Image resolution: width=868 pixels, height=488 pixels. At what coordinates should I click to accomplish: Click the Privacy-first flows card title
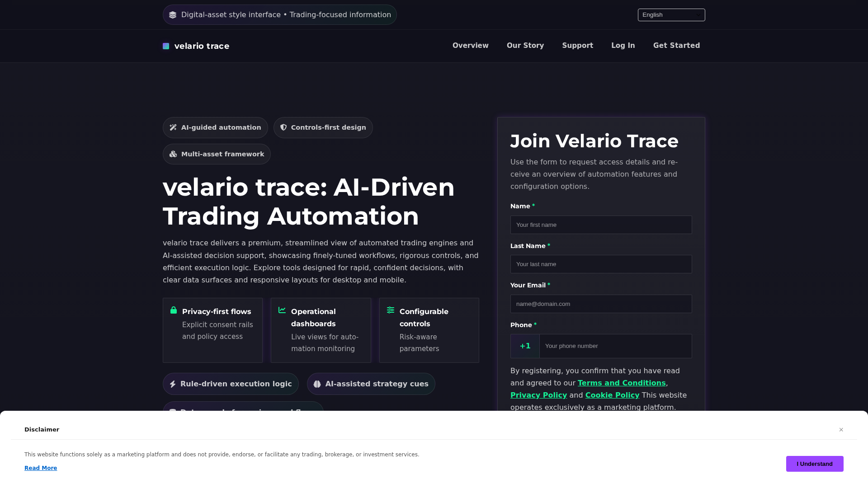[217, 312]
